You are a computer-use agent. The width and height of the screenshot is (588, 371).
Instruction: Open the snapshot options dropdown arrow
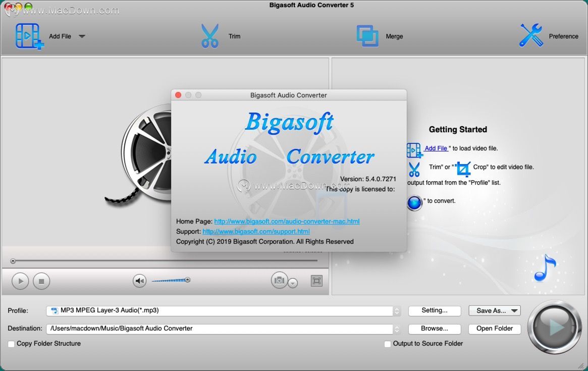click(293, 283)
